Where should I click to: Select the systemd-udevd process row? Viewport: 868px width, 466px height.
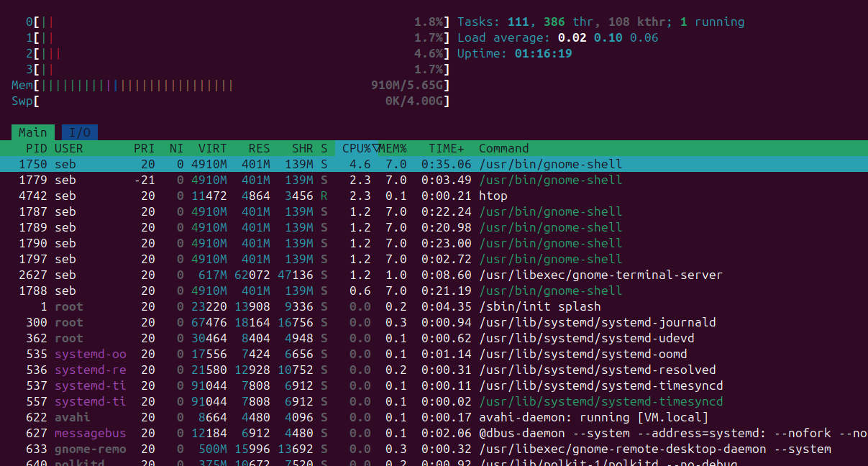tap(434, 338)
